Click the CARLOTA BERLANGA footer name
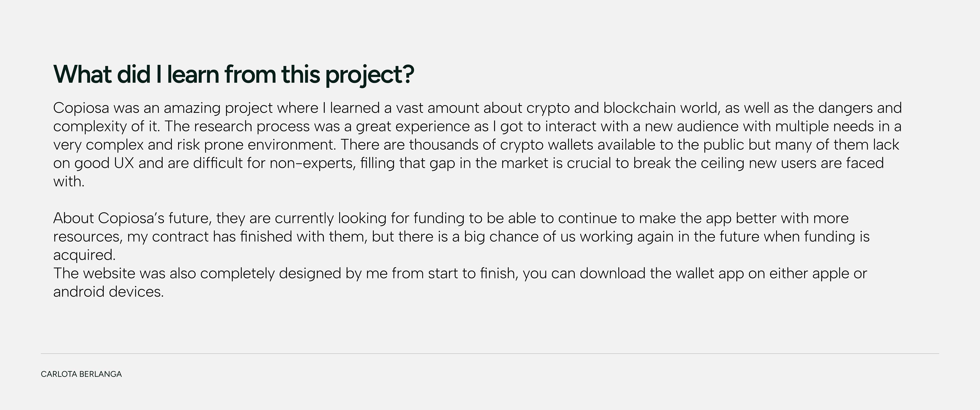980x410 pixels. pos(81,374)
